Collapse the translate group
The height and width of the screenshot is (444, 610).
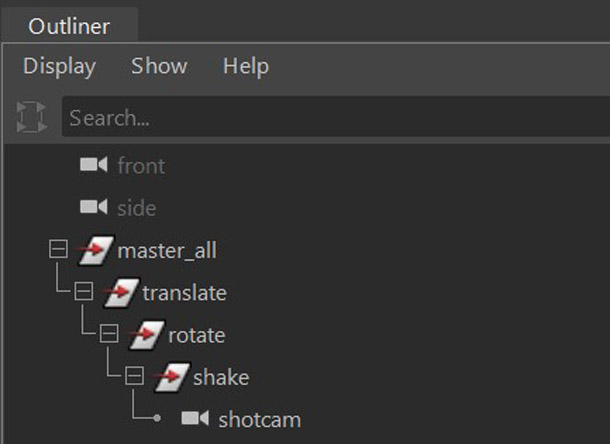(83, 293)
